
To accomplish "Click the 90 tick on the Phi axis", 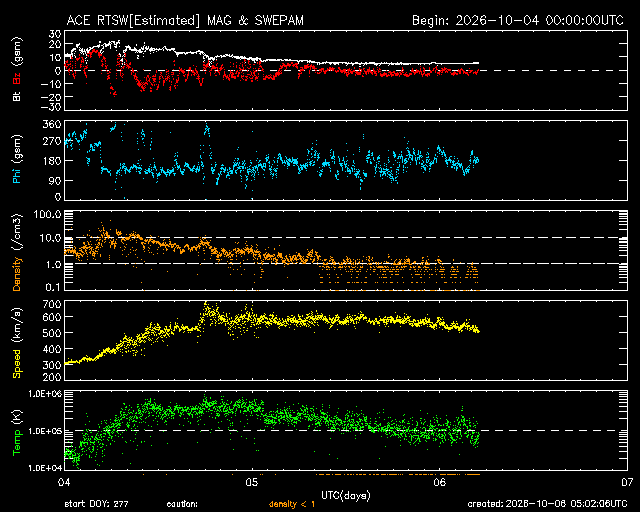I will tap(55, 180).
